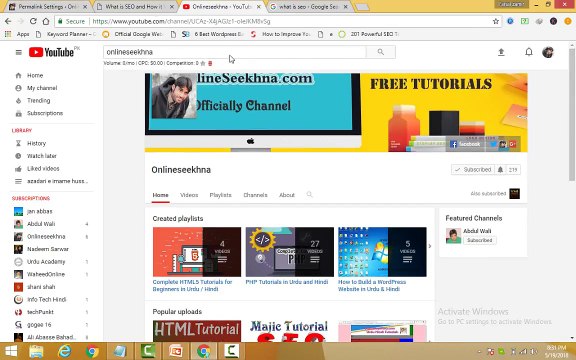Click the Facebook link on banner
Viewport: 576px width, 360px height.
coord(465,144)
